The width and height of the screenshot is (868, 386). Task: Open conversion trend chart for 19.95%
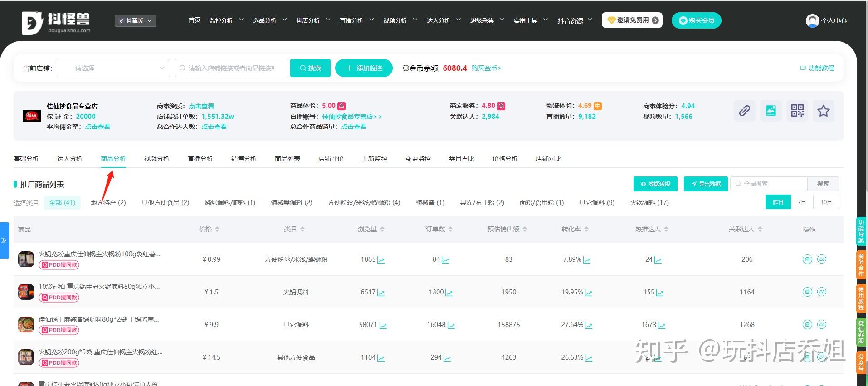589,293
